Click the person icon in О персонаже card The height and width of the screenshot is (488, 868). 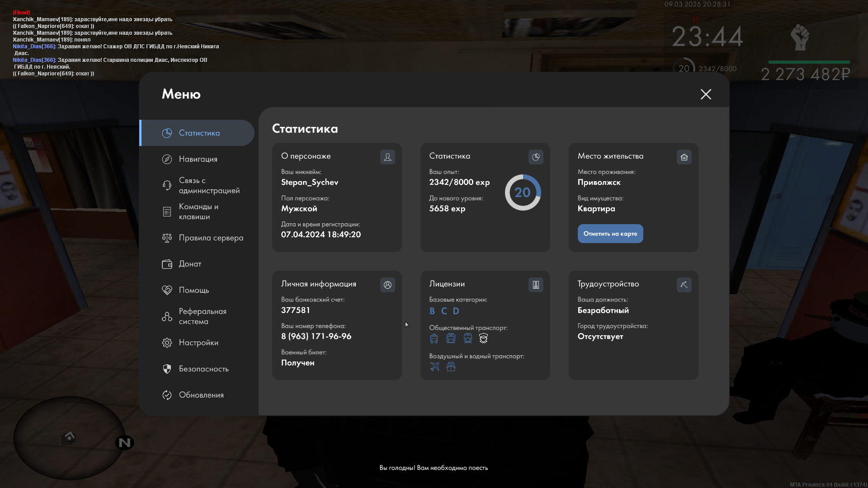(387, 157)
